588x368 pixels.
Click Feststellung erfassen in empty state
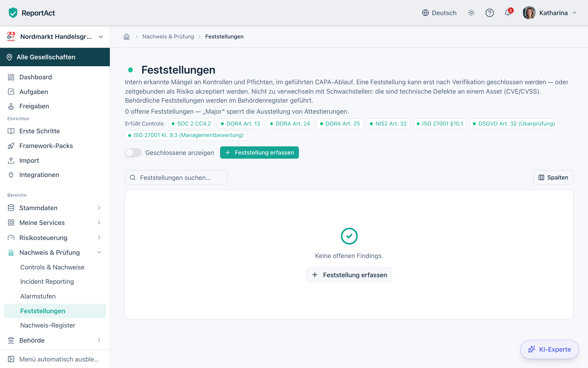[349, 275]
